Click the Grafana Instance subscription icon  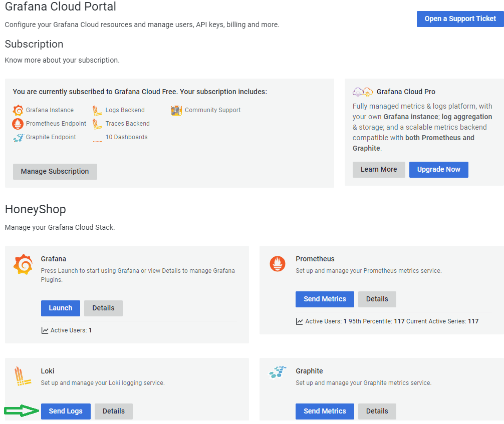pyautogui.click(x=18, y=110)
